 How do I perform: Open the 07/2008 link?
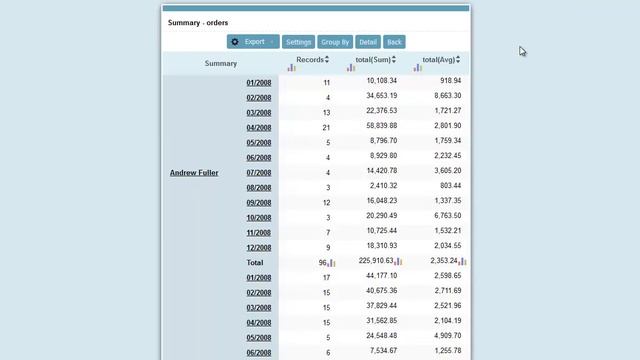pos(259,173)
